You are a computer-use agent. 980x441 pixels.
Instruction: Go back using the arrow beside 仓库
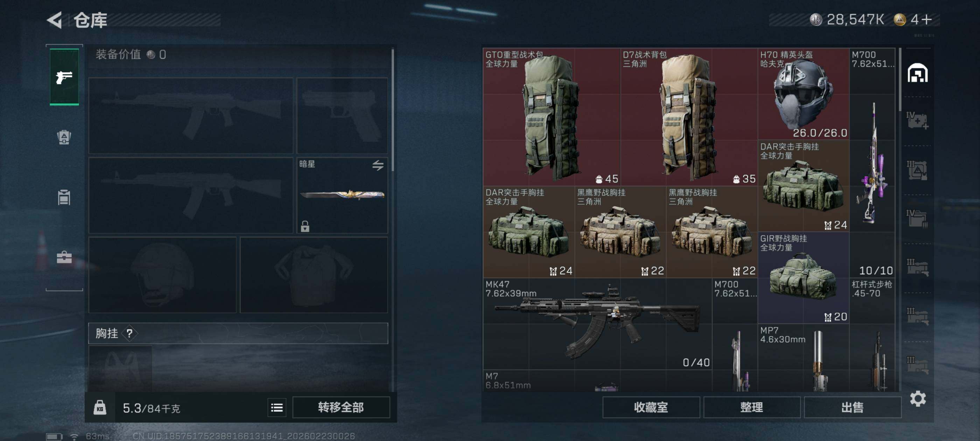[54, 20]
